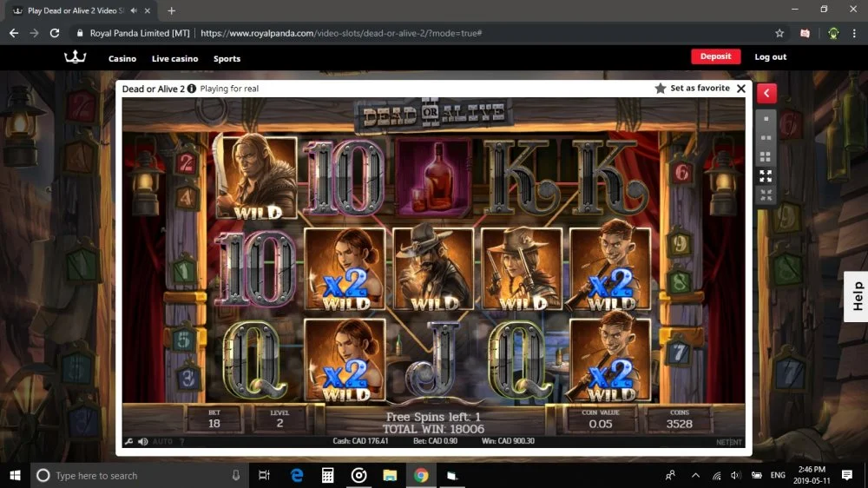Select two-game split view layout
Screen dimensions: 868x488
click(x=766, y=137)
